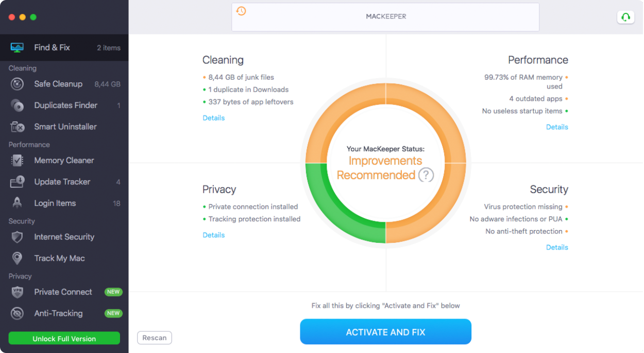Click "Virus protection missing" text

[523, 207]
